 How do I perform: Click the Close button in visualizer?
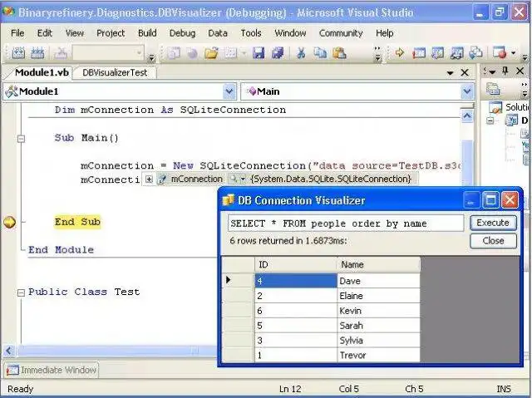pos(493,241)
